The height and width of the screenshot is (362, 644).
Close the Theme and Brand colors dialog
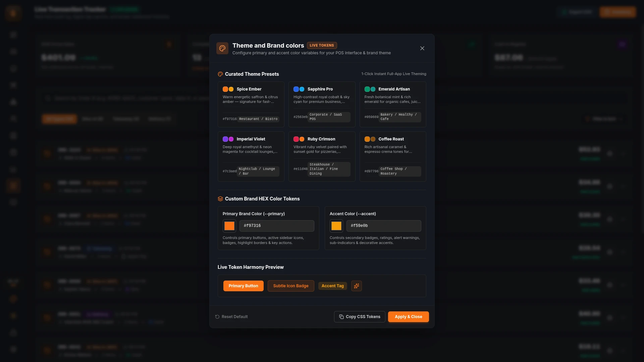pos(422,48)
